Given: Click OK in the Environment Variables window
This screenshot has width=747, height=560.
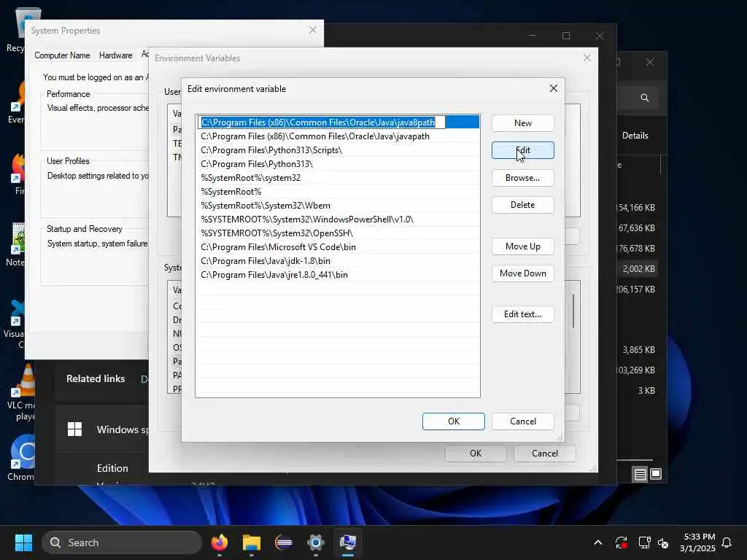Looking at the screenshot, I should coord(476,454).
